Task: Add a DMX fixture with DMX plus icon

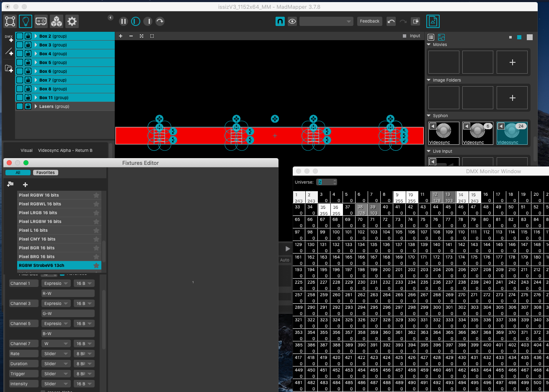Action: pyautogui.click(x=9, y=38)
